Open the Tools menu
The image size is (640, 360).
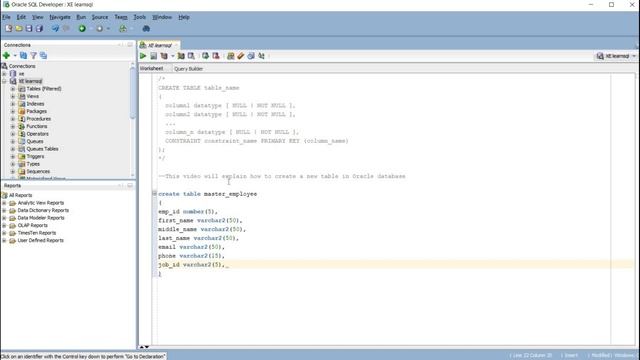[x=140, y=17]
